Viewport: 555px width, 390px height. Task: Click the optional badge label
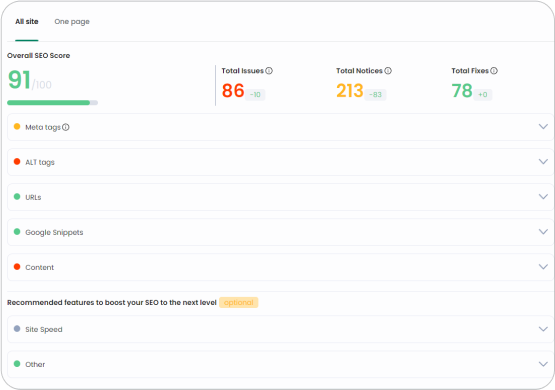(239, 303)
